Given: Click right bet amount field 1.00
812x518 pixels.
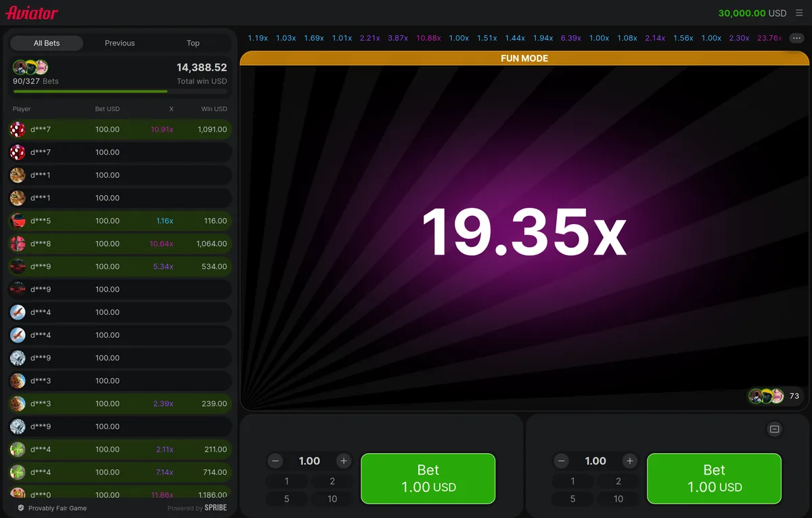Looking at the screenshot, I should pyautogui.click(x=595, y=461).
